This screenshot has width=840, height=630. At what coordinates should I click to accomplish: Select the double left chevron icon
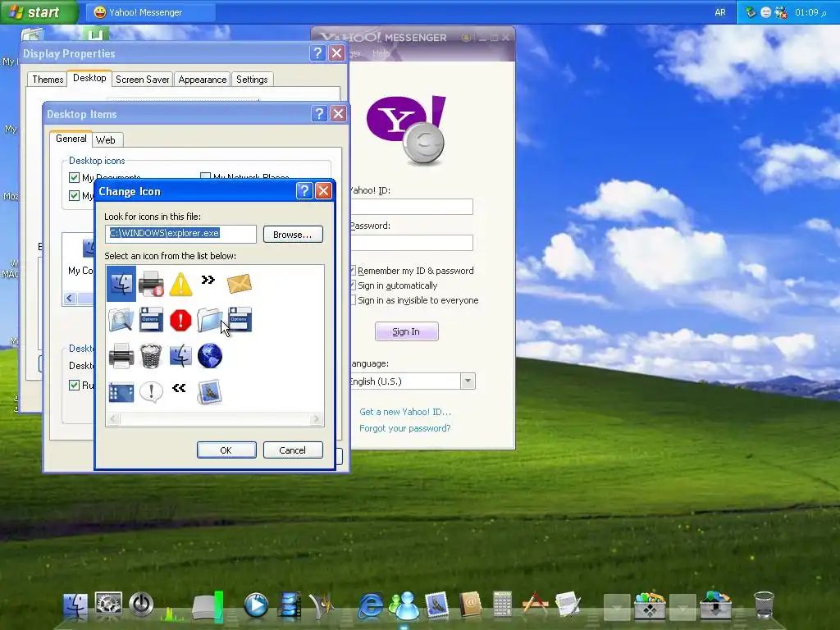point(179,387)
